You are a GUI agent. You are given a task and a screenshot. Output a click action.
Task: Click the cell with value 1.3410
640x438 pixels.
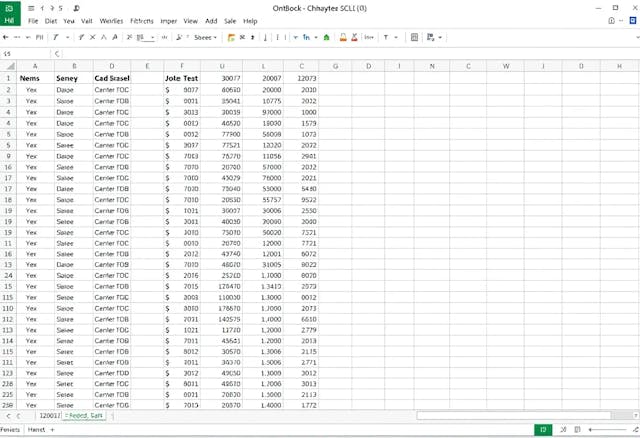263,287
